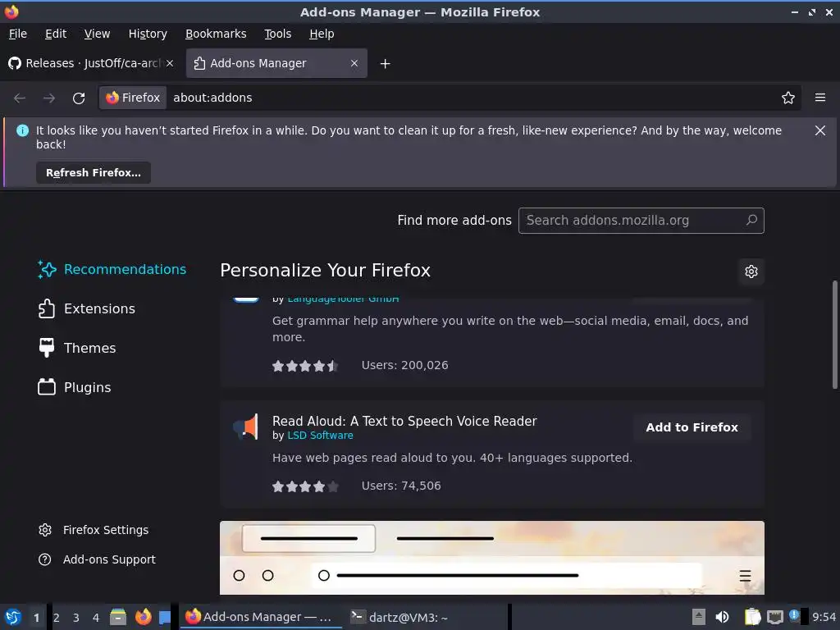Open add-on tools gear menu

click(751, 271)
